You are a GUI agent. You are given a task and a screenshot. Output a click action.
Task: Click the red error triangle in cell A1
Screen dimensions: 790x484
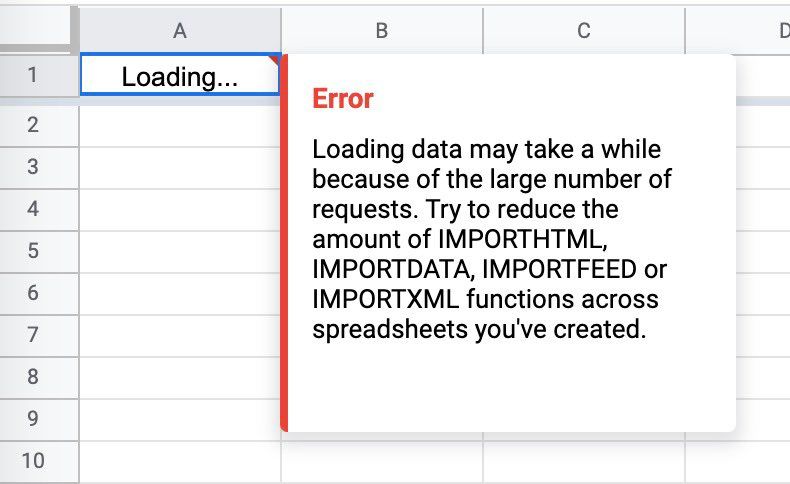click(275, 60)
